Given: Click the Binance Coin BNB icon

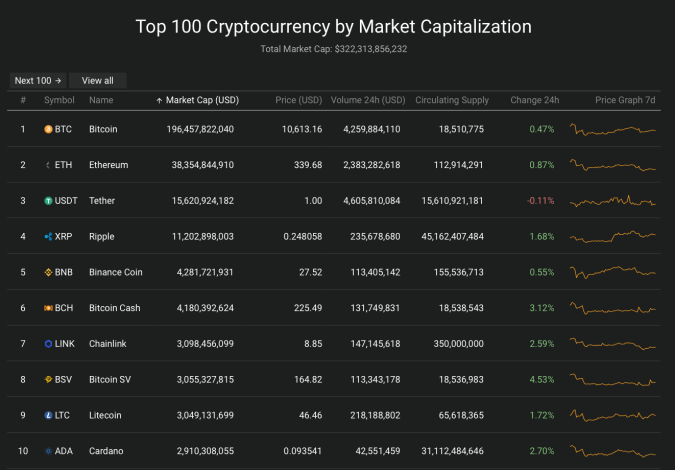Looking at the screenshot, I should [48, 272].
